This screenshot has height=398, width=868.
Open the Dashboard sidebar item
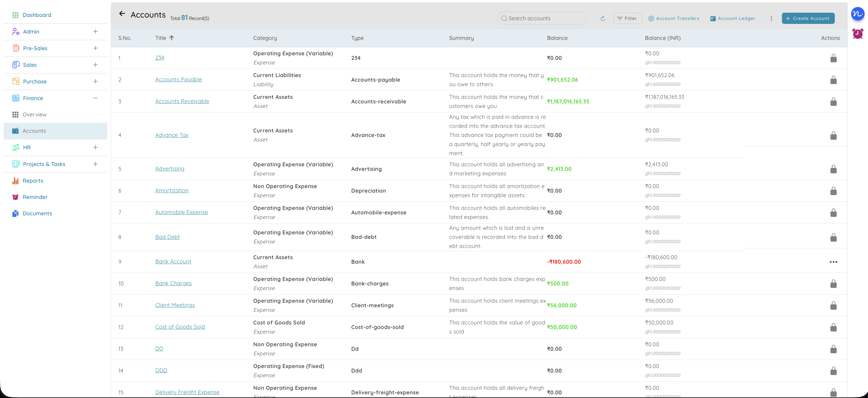coord(37,15)
